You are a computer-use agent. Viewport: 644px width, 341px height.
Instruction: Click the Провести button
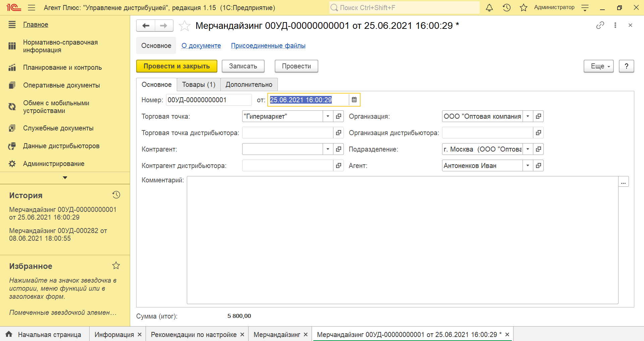click(x=297, y=66)
